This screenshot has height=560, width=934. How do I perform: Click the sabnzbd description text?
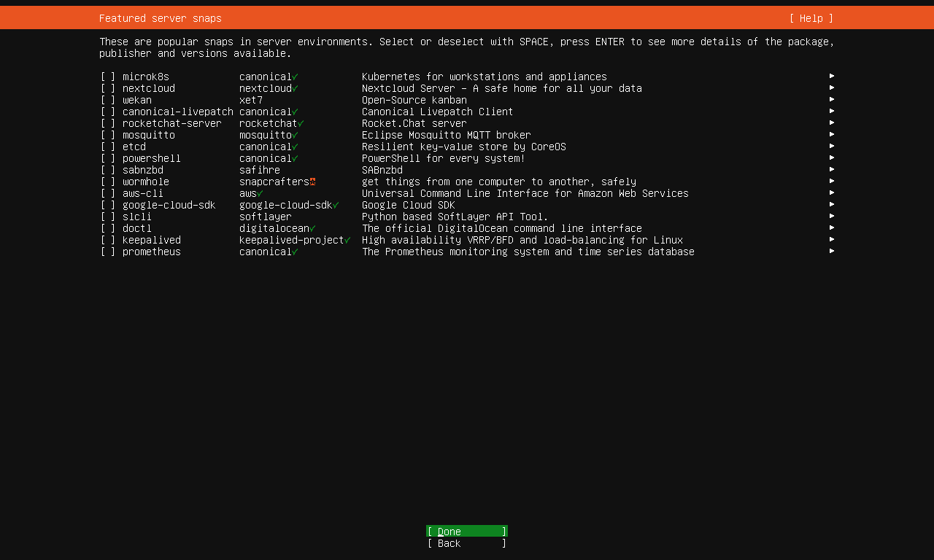click(x=382, y=170)
